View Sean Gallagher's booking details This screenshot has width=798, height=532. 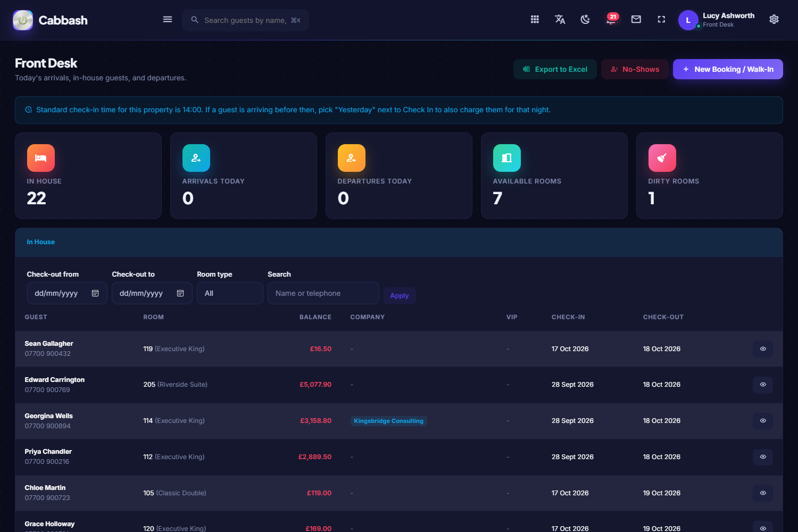[763, 349]
